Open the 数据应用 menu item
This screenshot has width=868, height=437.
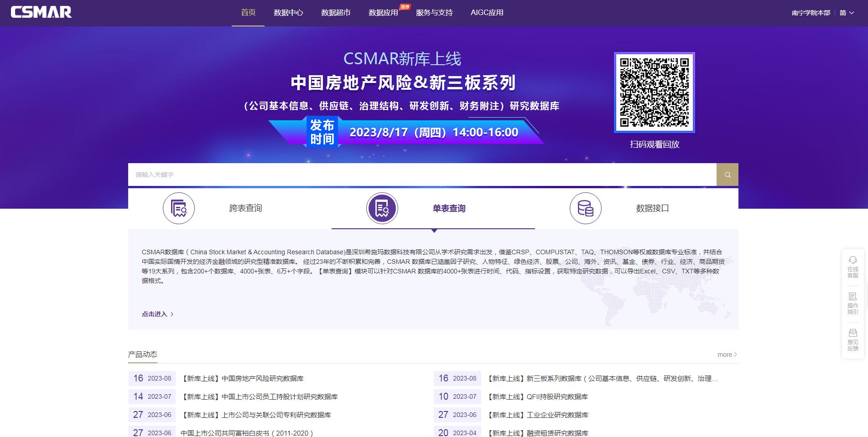383,13
